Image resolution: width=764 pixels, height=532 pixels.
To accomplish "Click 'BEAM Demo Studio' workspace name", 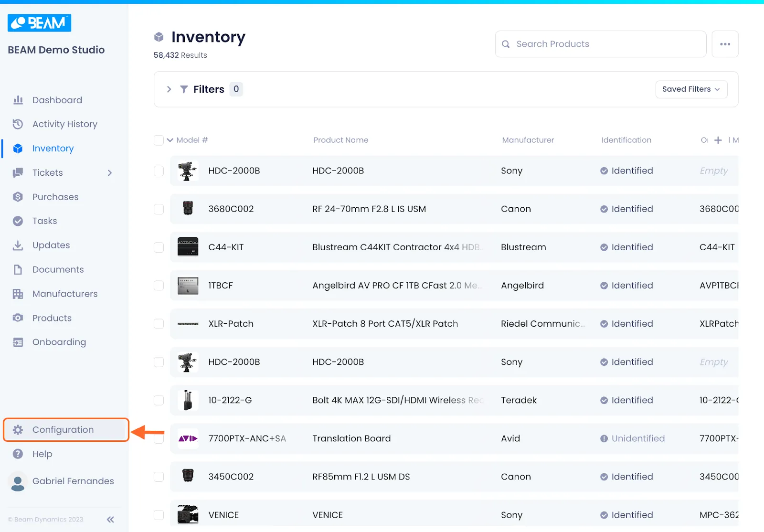I will point(56,50).
